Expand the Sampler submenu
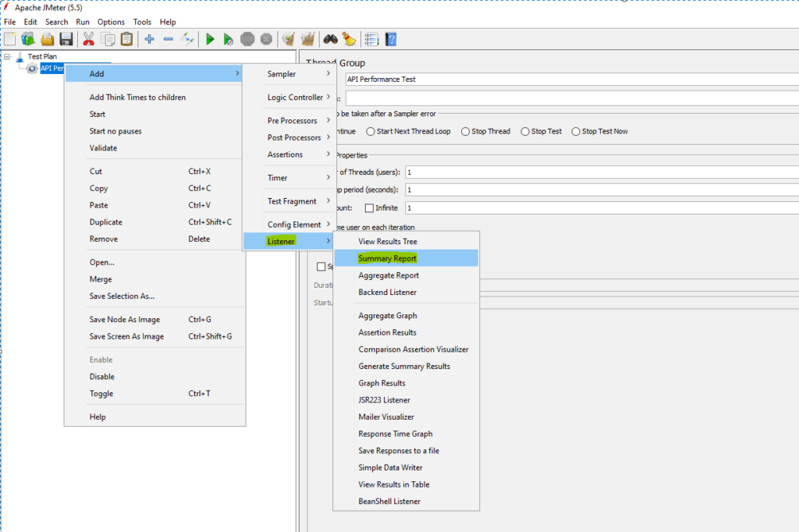 [289, 74]
